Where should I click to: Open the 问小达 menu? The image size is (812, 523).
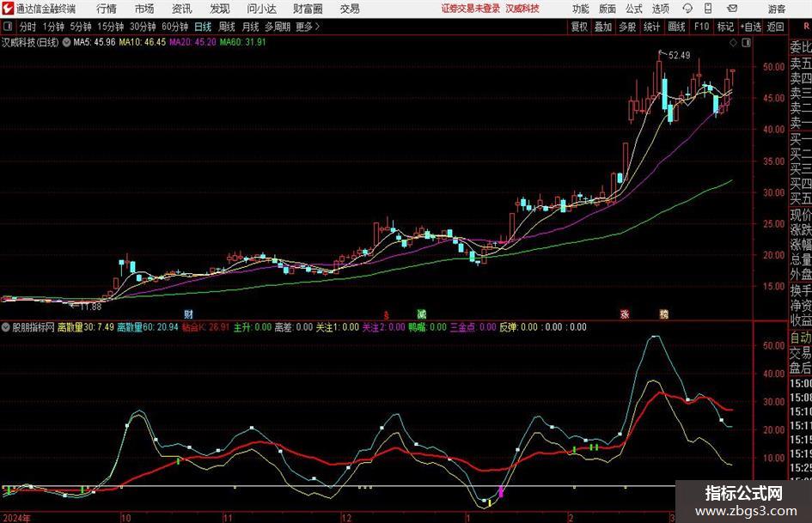click(x=261, y=9)
